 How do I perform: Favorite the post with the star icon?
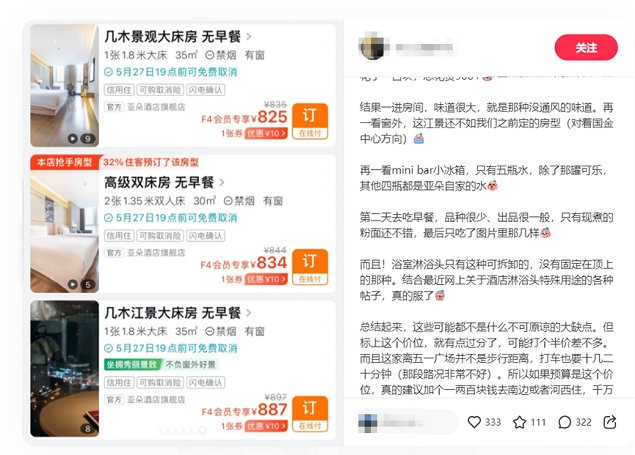pyautogui.click(x=520, y=422)
